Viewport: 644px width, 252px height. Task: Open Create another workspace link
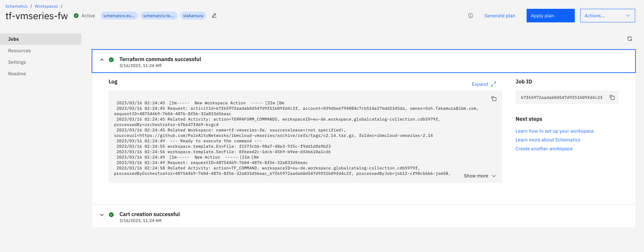click(x=544, y=149)
